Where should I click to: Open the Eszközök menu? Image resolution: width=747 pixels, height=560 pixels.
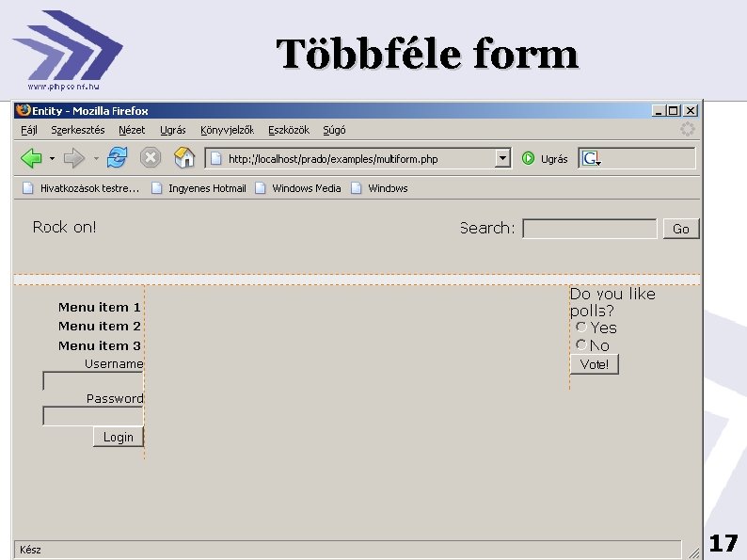pos(289,130)
